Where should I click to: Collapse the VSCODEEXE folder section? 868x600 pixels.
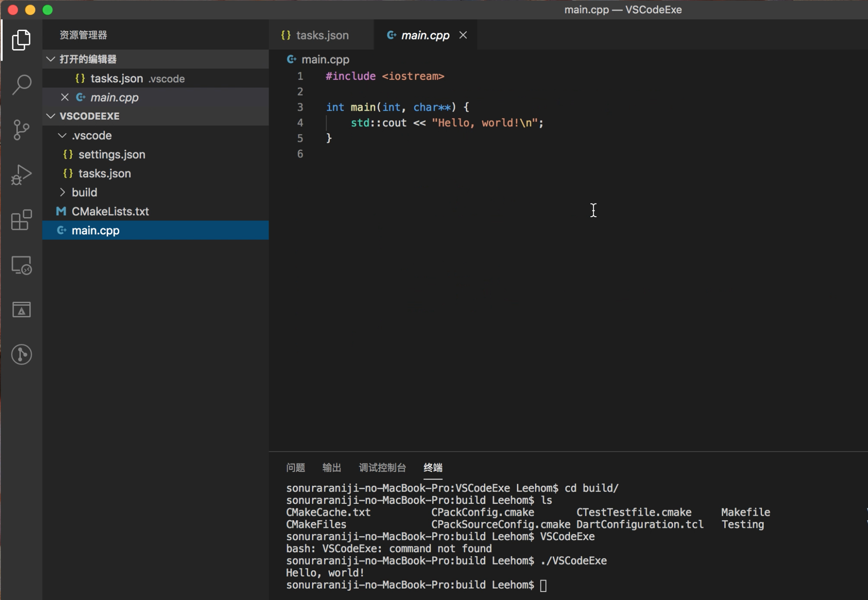click(51, 116)
